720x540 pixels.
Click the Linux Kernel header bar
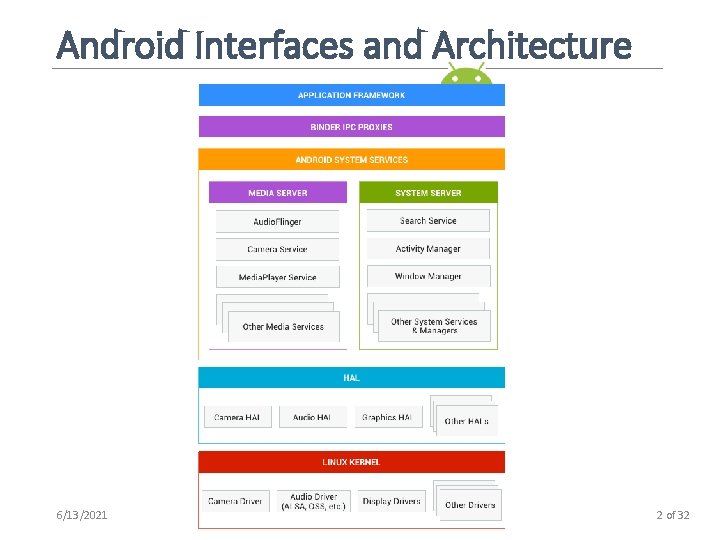352,462
